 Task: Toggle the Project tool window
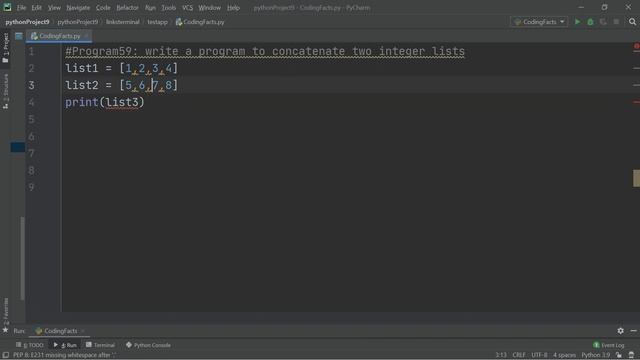(x=5, y=48)
